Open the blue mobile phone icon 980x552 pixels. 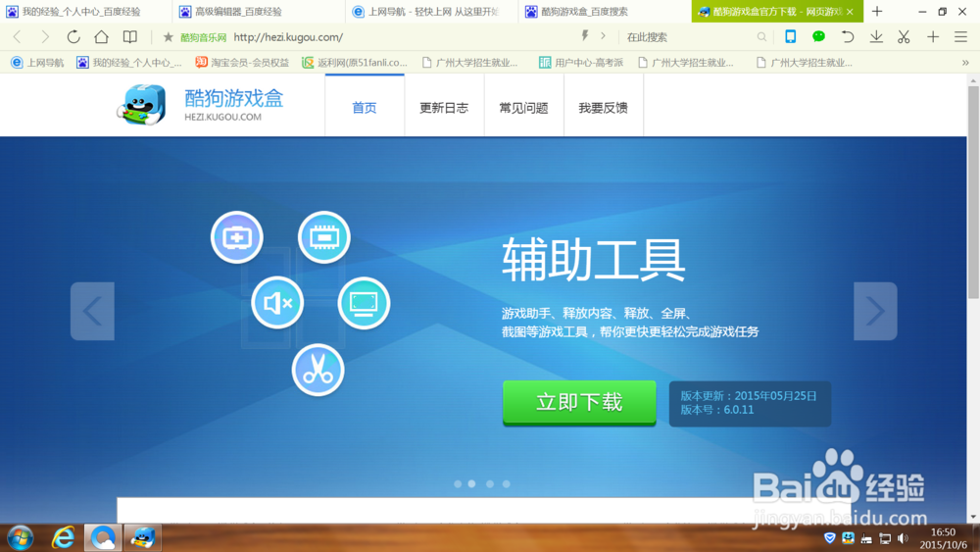[791, 37]
